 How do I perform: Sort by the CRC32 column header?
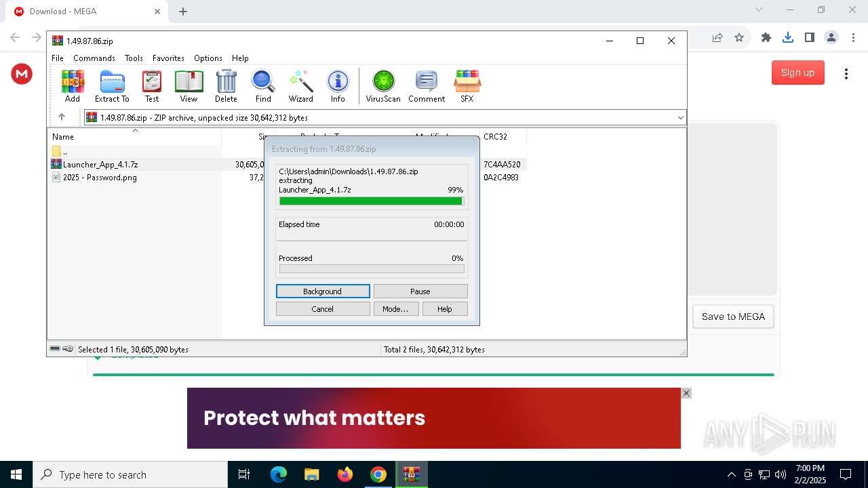pos(502,137)
